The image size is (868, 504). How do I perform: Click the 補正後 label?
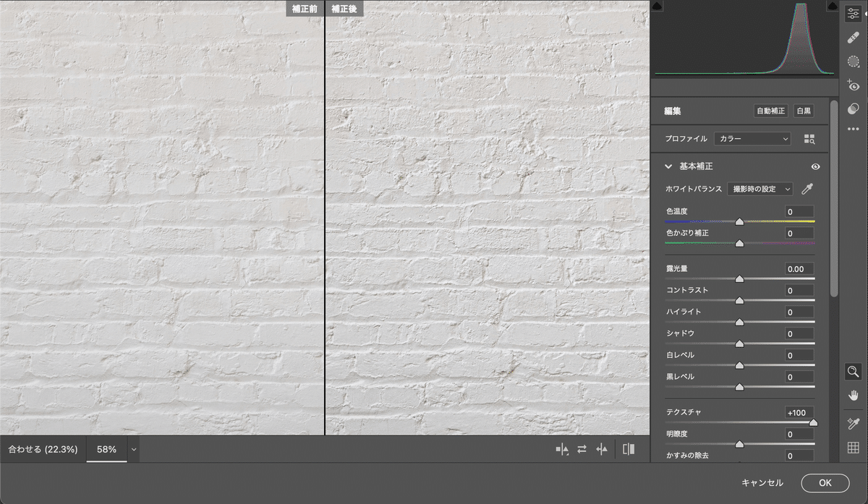344,8
